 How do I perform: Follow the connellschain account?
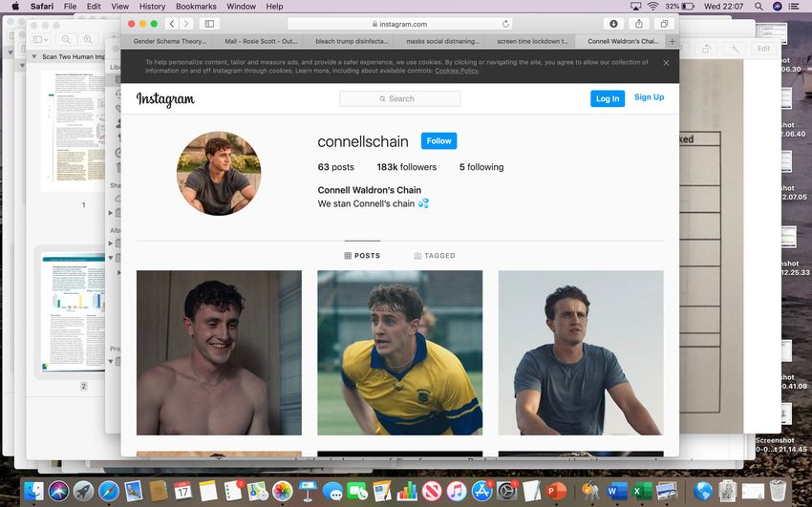438,140
